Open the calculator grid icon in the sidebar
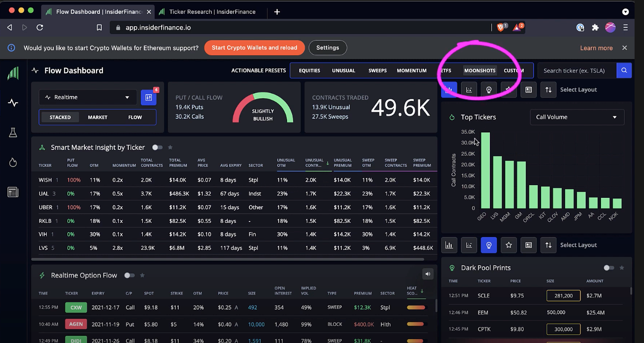Image resolution: width=644 pixels, height=343 pixels. tap(13, 192)
